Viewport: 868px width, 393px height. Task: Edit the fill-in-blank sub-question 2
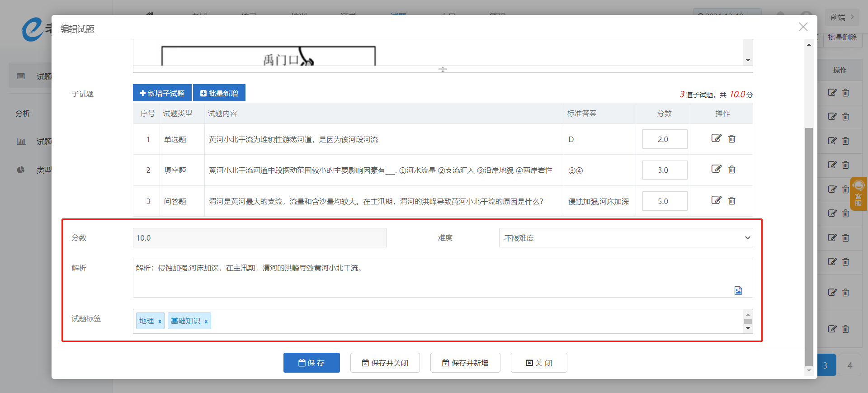pyautogui.click(x=716, y=169)
